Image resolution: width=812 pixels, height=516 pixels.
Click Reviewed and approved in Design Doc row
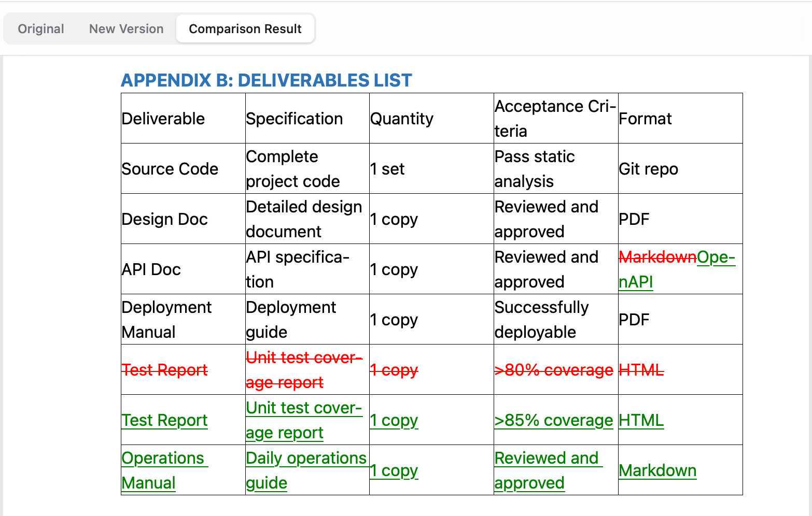pyautogui.click(x=556, y=219)
